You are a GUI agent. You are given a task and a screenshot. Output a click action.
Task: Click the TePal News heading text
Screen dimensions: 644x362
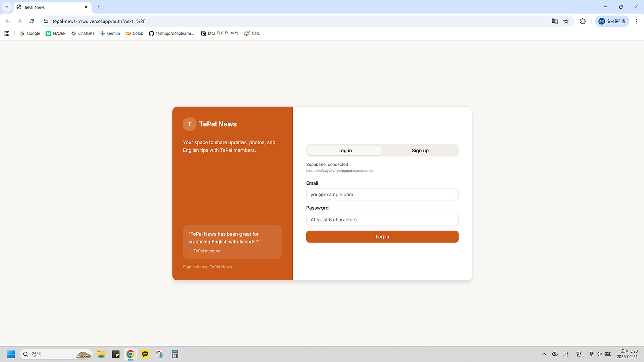(218, 124)
